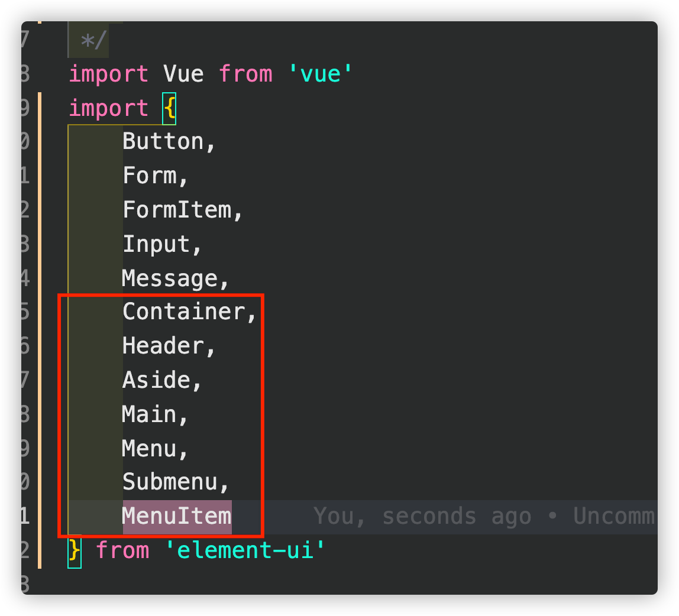
Task: Click the 'vue' string literal
Action: pyautogui.click(x=320, y=74)
